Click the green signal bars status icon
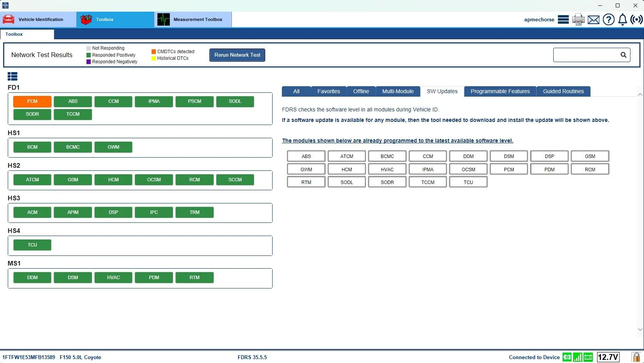This screenshot has width=644, height=363. [x=578, y=357]
